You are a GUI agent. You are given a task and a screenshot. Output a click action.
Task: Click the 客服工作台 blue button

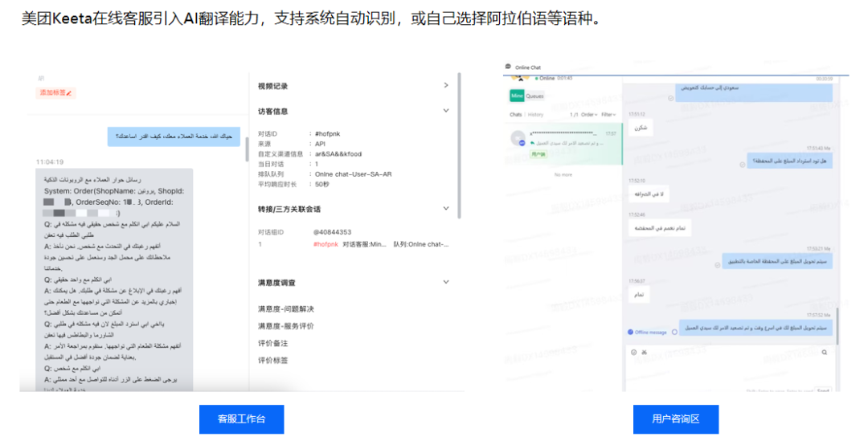coord(241,419)
